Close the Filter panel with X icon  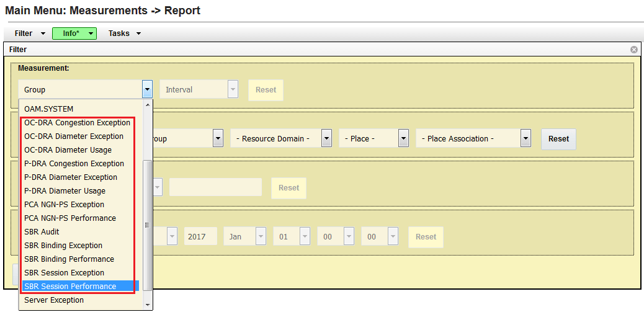click(633, 50)
